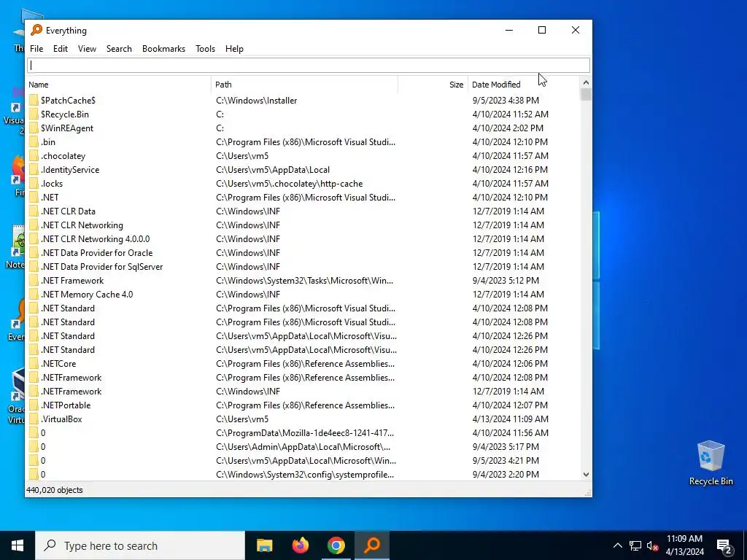The image size is (747, 560).
Task: Select the .NET Framework folder icon
Action: (34, 280)
